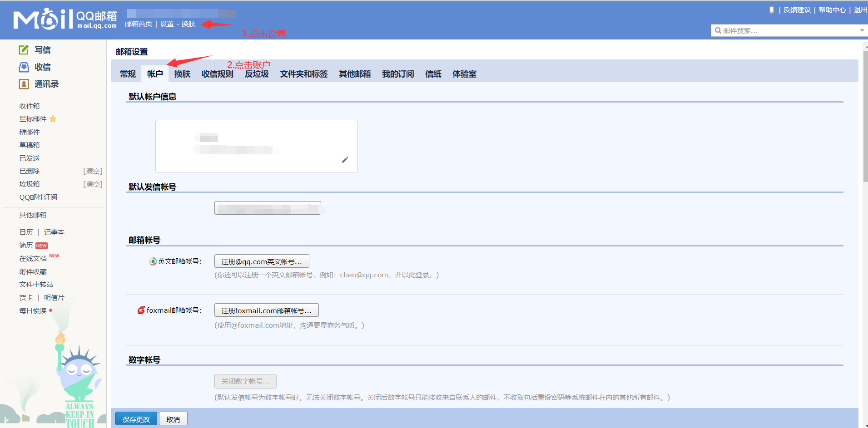
Task: Open 通讯录 in sidebar
Action: [47, 84]
